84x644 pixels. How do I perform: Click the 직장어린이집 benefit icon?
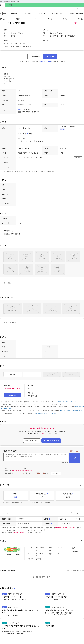coord(26,269)
